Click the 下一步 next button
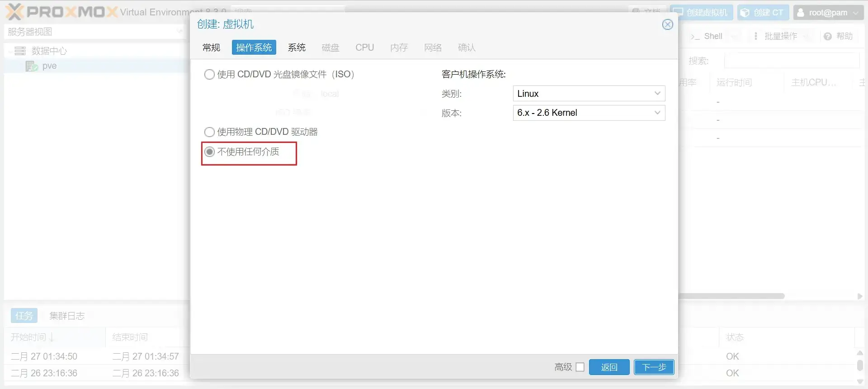 click(x=654, y=367)
